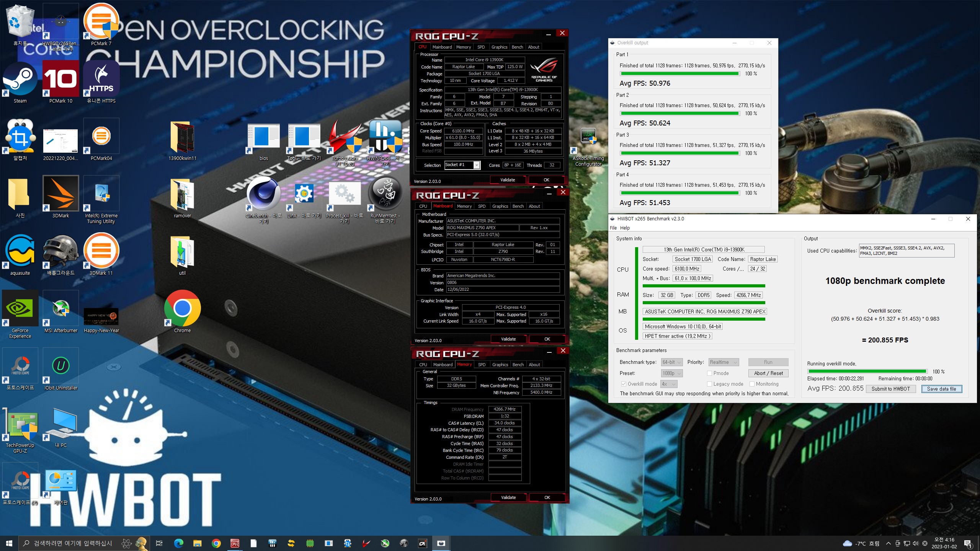This screenshot has height=551, width=980.
Task: Open IObit Uninstaller shortcut
Action: coord(60,369)
